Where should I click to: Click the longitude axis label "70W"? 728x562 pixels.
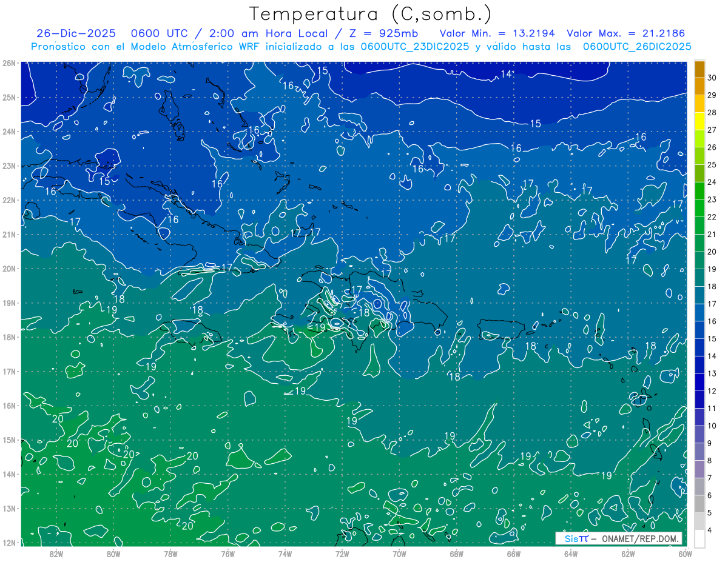399,554
